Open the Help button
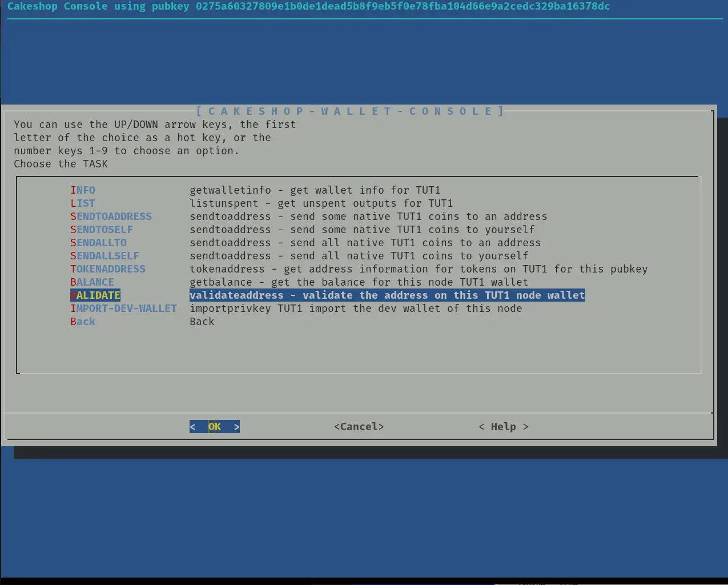728x585 pixels. click(503, 427)
